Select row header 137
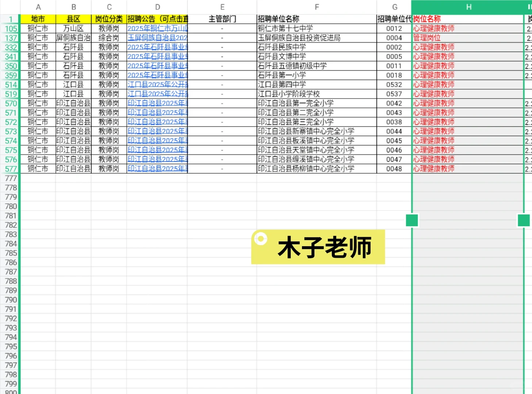The width and height of the screenshot is (532, 394). tap(10, 38)
